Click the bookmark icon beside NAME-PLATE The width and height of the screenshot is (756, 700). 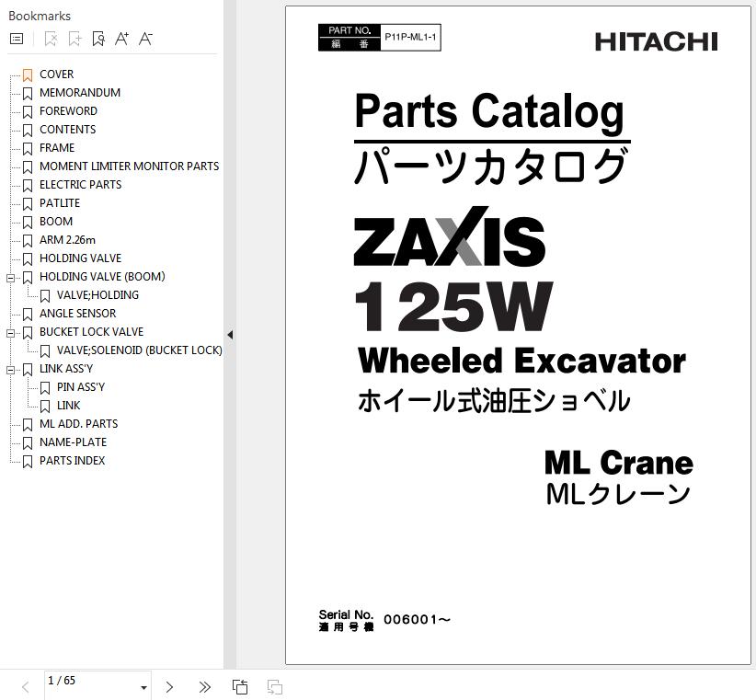point(28,443)
